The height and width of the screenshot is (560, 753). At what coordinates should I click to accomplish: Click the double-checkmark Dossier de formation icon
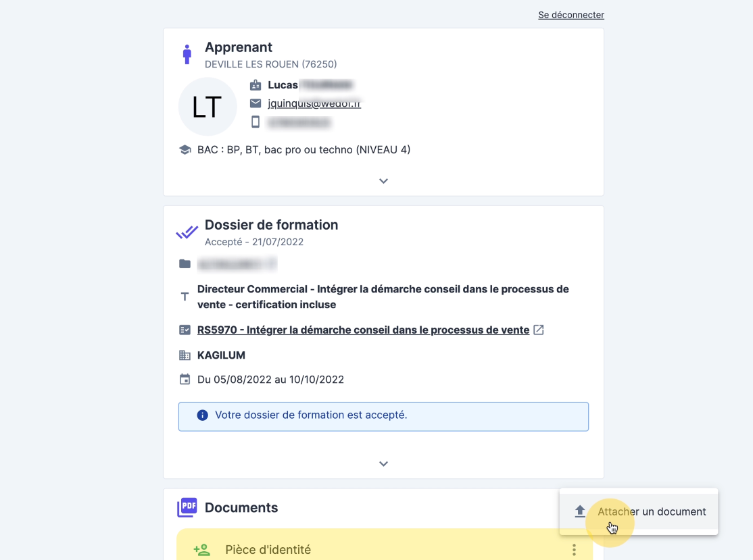[187, 232]
